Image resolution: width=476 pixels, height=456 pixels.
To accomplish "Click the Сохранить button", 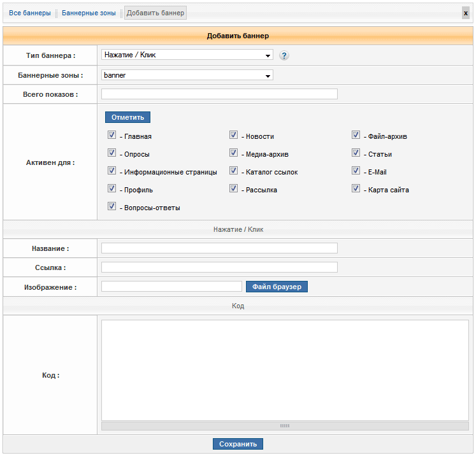I will click(x=238, y=444).
